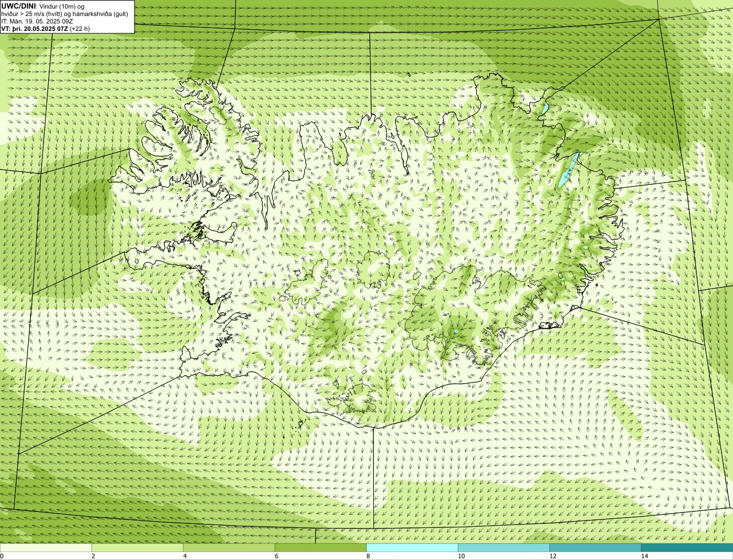Click the 'UWC/DINI' title text
733x560 pixels.
point(18,6)
